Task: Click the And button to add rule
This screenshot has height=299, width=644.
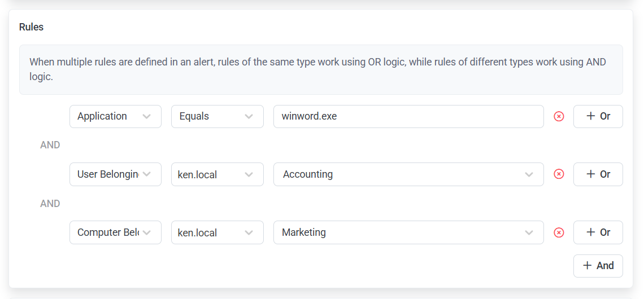Action: click(598, 266)
